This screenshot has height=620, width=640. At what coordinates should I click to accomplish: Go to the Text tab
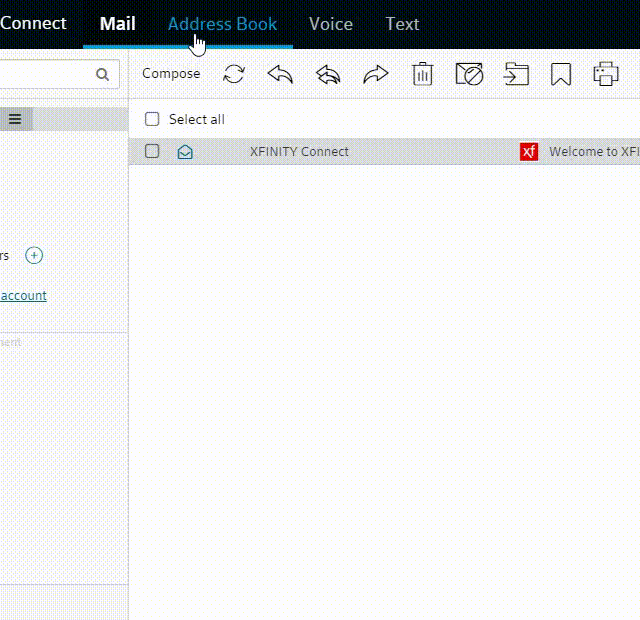(x=402, y=24)
